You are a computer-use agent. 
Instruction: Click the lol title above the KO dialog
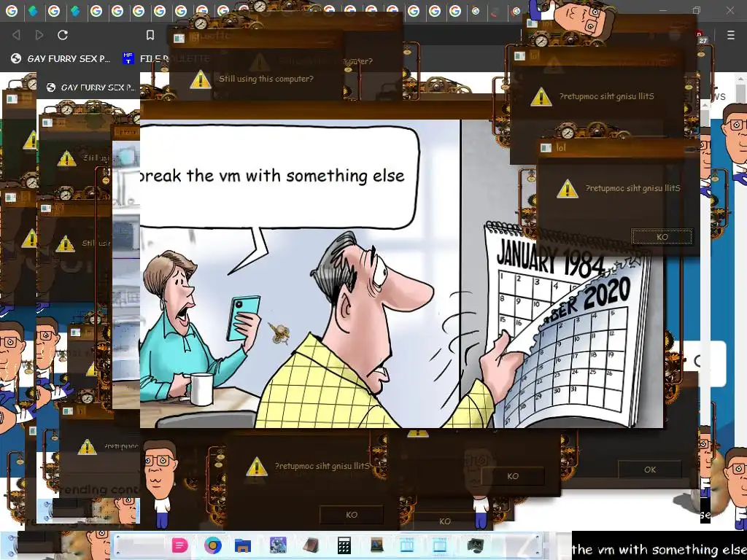click(x=561, y=147)
